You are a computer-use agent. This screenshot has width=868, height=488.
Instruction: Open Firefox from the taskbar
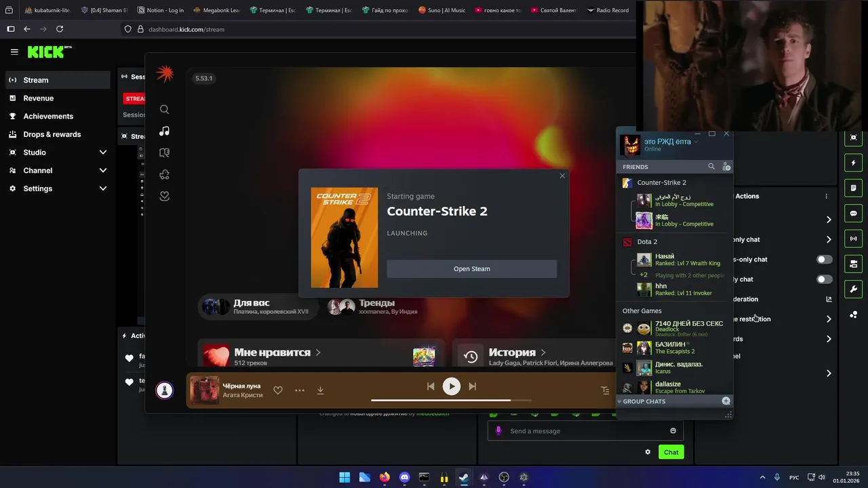click(x=384, y=477)
